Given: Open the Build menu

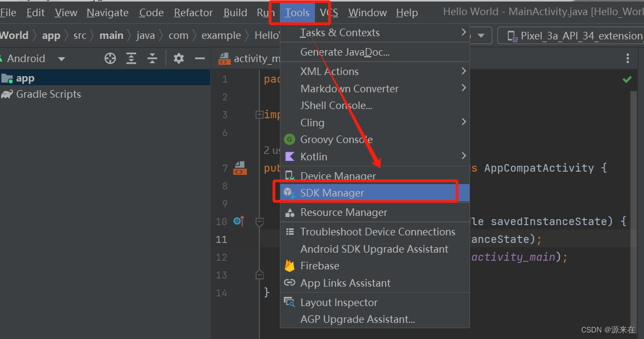Looking at the screenshot, I should 236,13.
